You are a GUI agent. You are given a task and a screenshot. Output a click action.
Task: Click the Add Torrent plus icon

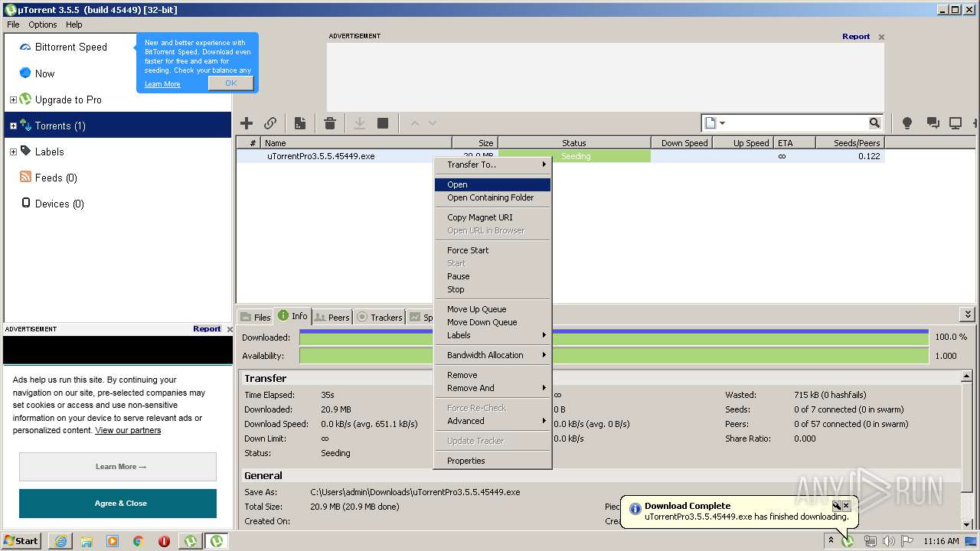(247, 123)
